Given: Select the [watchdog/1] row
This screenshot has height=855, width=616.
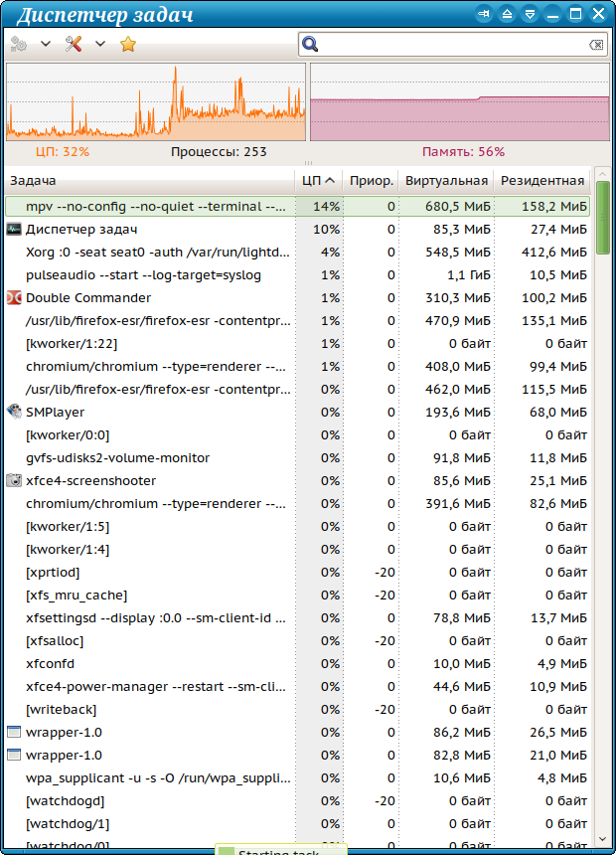Looking at the screenshot, I should tap(298, 824).
